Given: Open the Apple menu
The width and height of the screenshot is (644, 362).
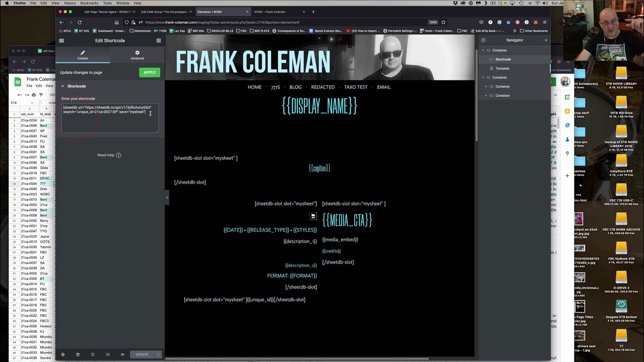Looking at the screenshot, I should click(7, 3).
